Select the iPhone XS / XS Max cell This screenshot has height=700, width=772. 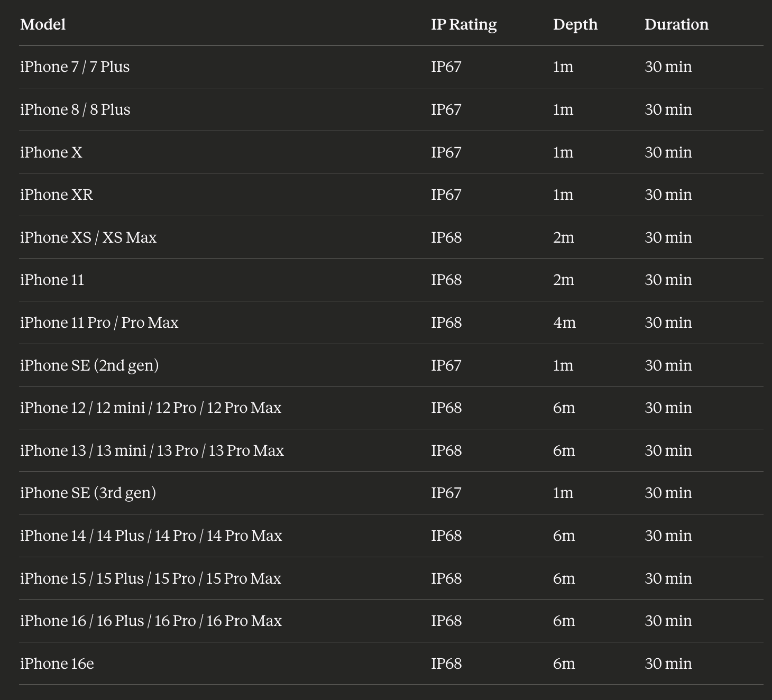(x=88, y=237)
